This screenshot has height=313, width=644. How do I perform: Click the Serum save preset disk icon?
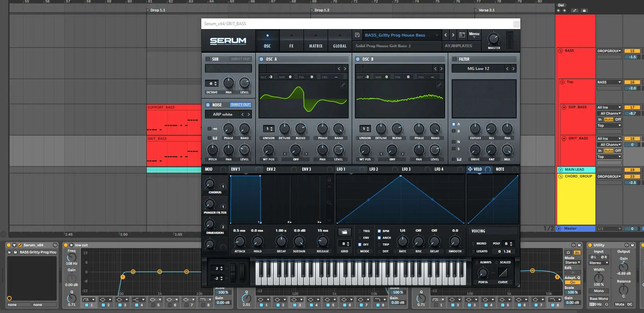(357, 35)
